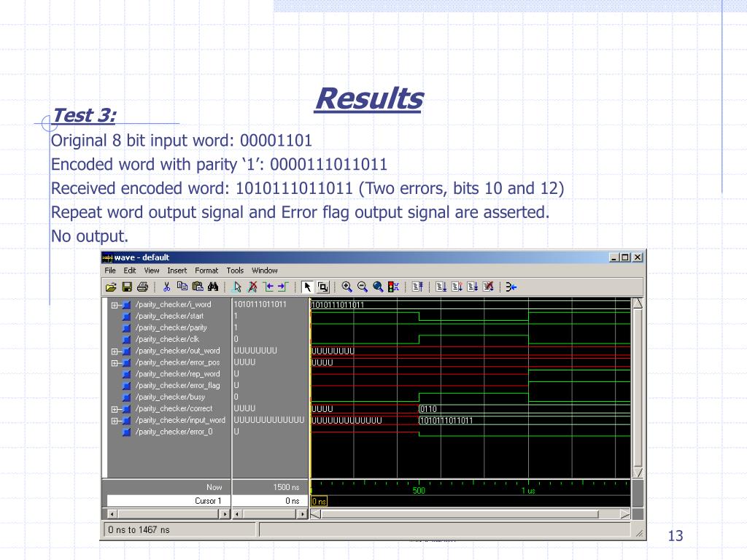747x560 pixels.
Task: Expand the /parity_checker/input_word signal
Action: [x=115, y=421]
